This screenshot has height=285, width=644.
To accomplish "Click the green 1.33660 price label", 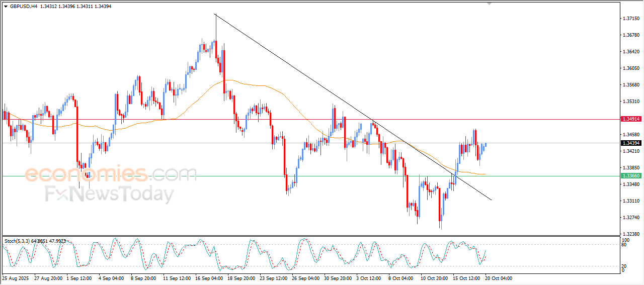I will coord(631,176).
